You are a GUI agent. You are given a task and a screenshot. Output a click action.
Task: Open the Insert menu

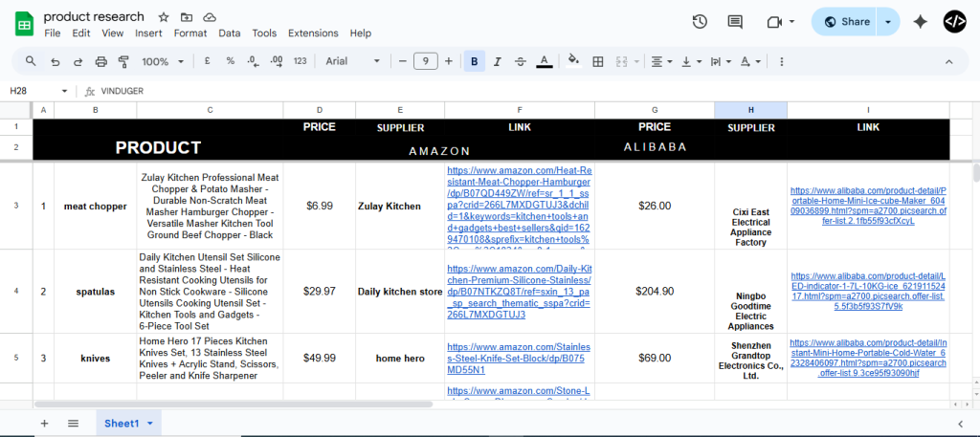(x=148, y=33)
